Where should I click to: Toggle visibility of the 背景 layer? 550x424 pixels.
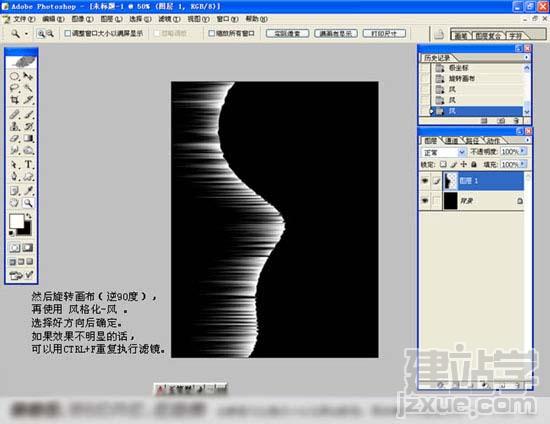coord(425,201)
